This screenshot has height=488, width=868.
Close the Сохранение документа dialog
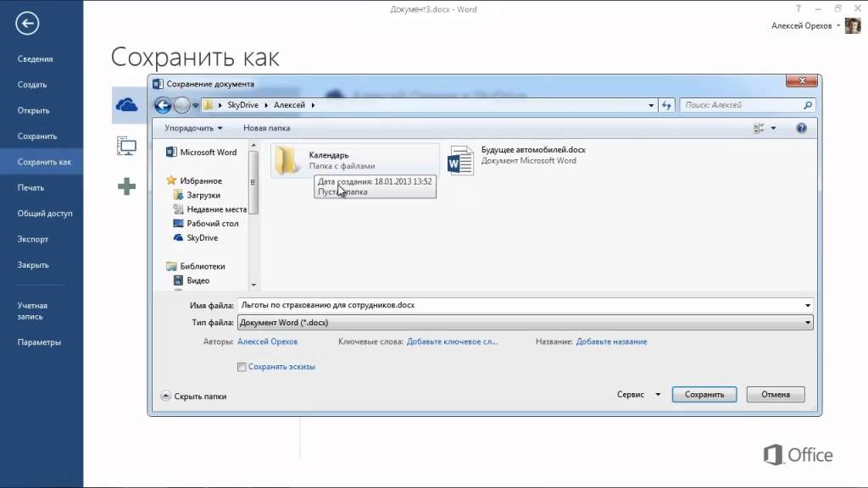point(802,80)
